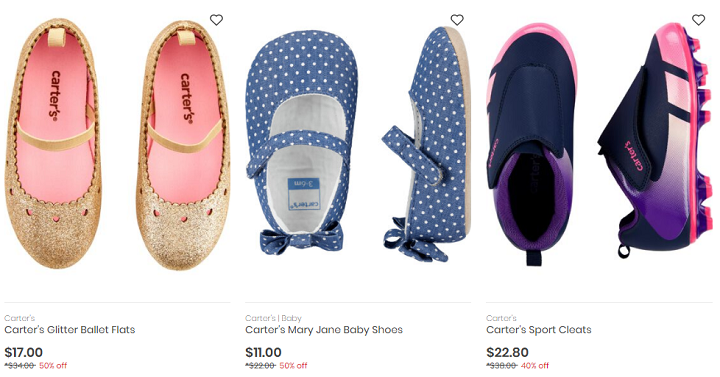Screen dimensions: 720x377
Task: Click the $22.80 price of Sport Cleats
Action: 507,352
